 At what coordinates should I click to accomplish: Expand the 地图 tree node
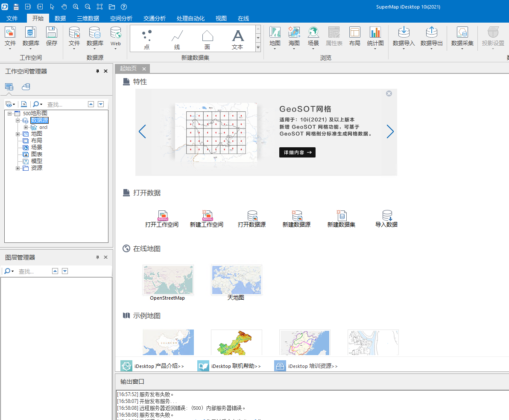coord(18,134)
